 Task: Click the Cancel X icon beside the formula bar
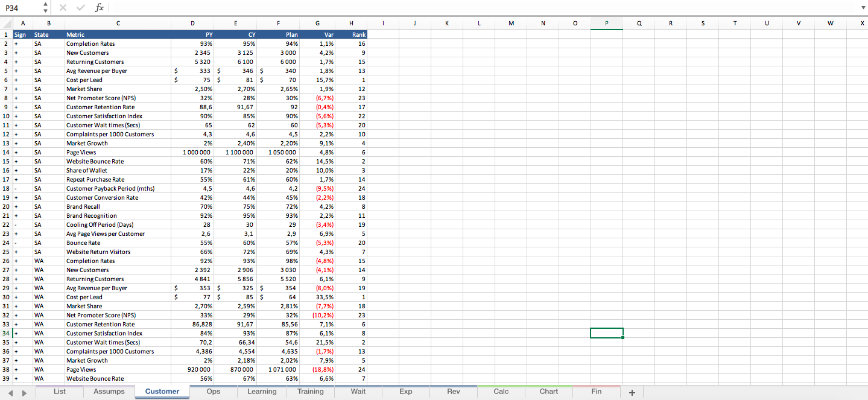click(x=63, y=8)
